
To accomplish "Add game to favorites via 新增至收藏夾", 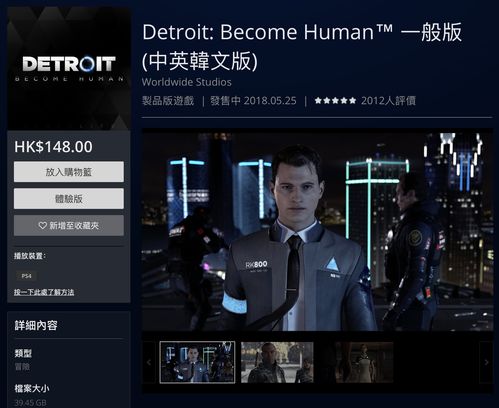I will [x=69, y=226].
